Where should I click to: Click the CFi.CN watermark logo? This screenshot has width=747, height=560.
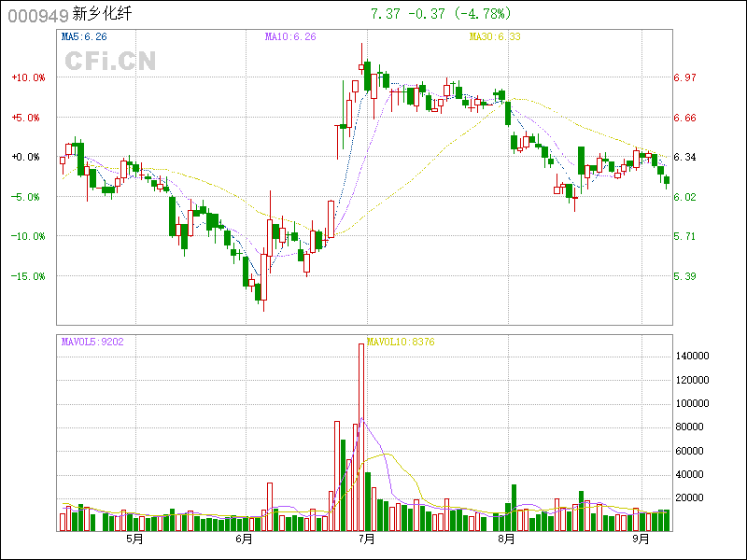click(x=110, y=62)
